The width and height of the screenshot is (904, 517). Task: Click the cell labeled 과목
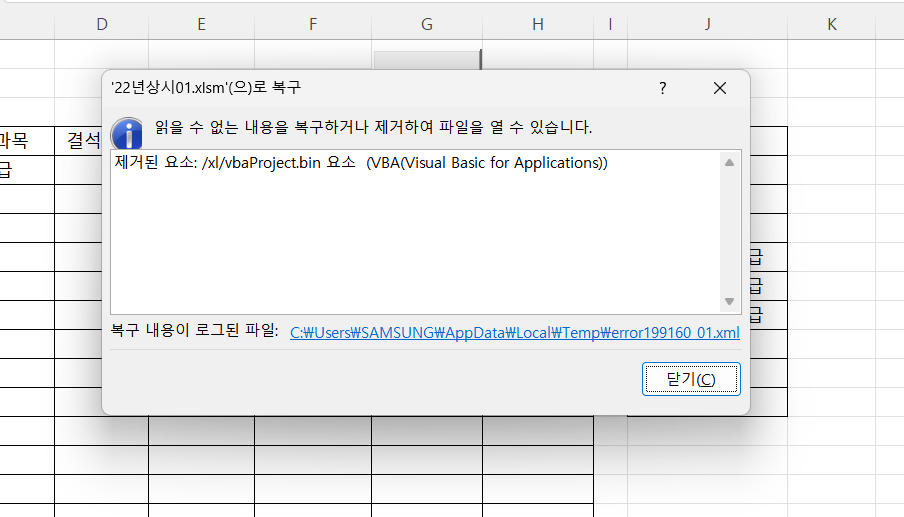20,141
